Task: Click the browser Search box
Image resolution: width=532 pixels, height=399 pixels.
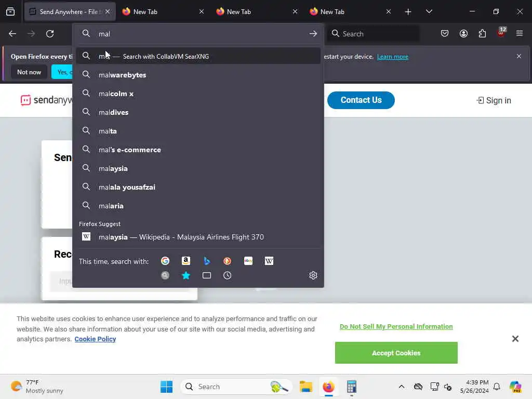Action: (x=373, y=34)
